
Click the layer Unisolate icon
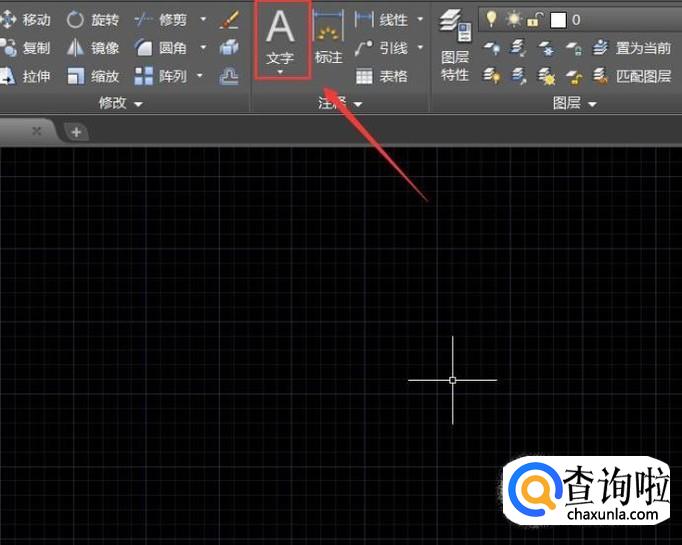coord(518,77)
